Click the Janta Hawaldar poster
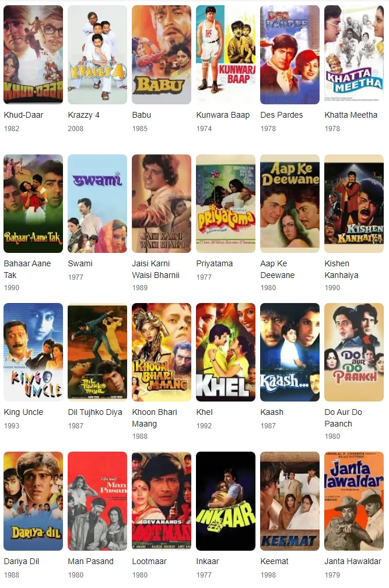The height and width of the screenshot is (588, 389). (x=354, y=501)
